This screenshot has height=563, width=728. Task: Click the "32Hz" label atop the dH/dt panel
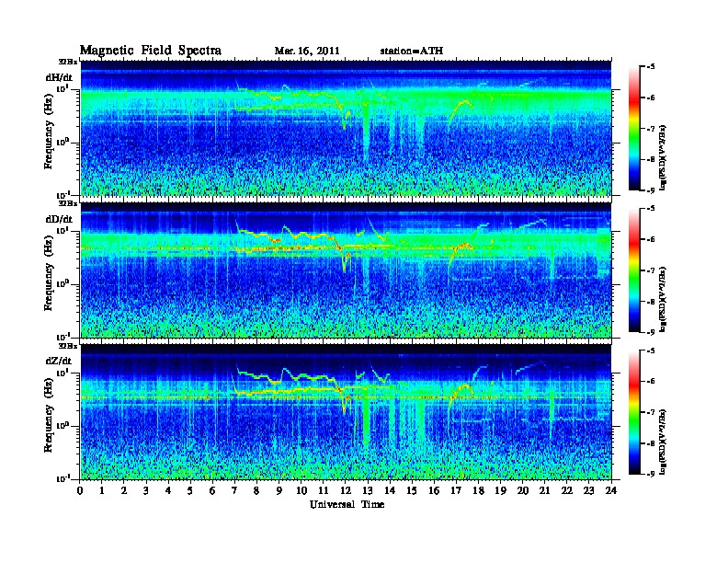(68, 61)
